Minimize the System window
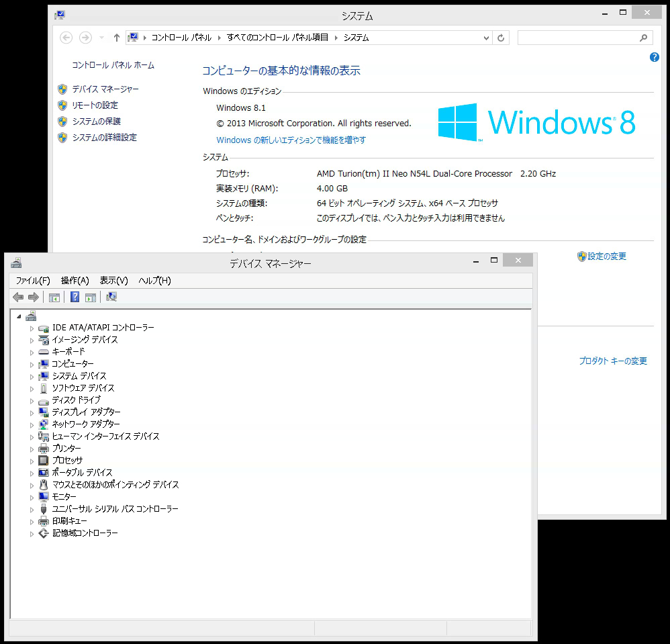Screen dimensions: 670x644 (605, 13)
